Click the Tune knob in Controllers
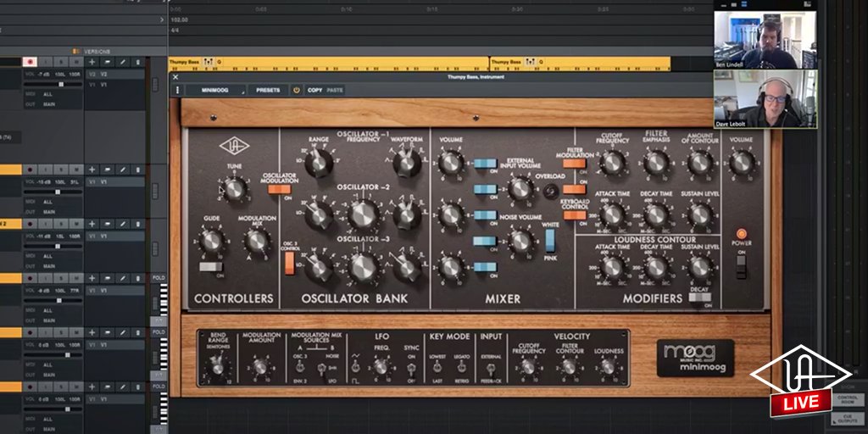This screenshot has height=434, width=868. coord(235,189)
